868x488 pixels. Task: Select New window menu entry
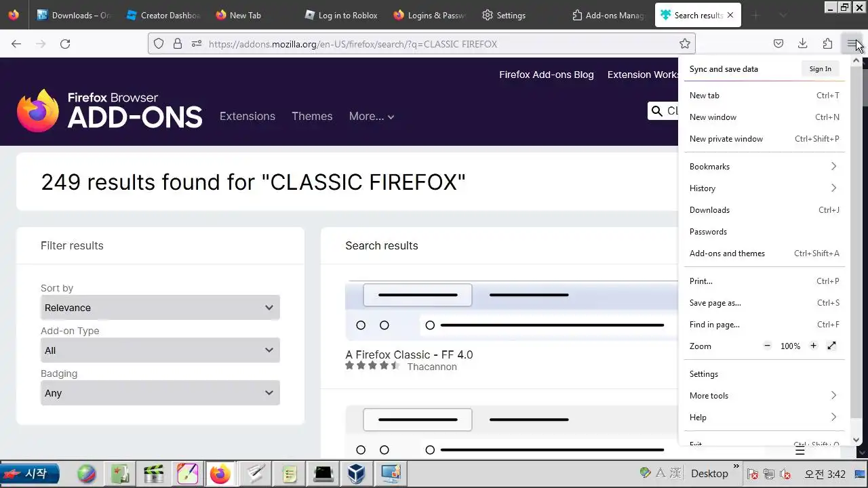764,117
